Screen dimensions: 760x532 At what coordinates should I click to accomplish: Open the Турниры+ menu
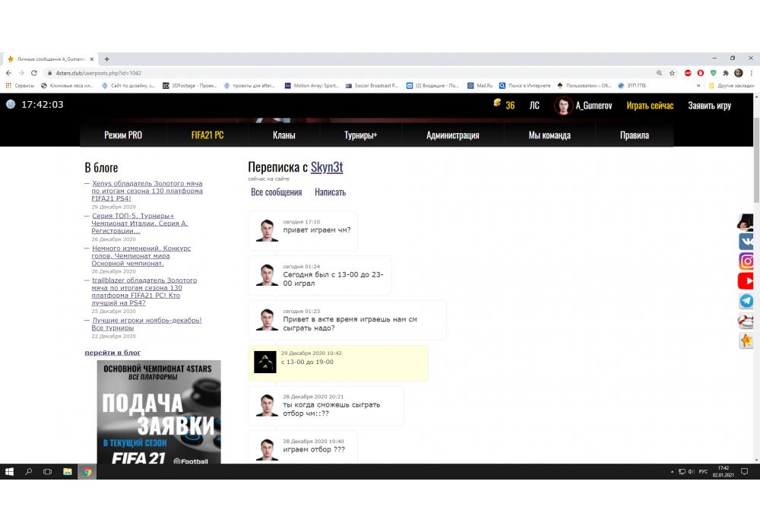click(x=360, y=135)
